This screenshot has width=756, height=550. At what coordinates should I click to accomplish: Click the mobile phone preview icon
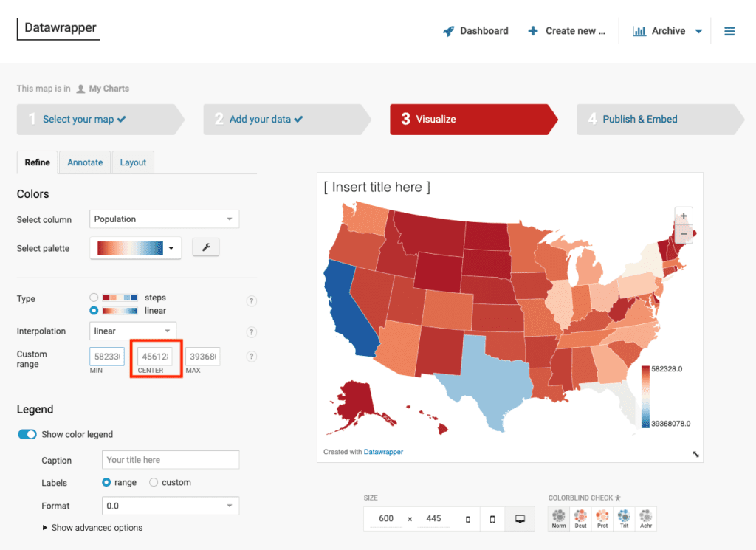click(x=492, y=518)
